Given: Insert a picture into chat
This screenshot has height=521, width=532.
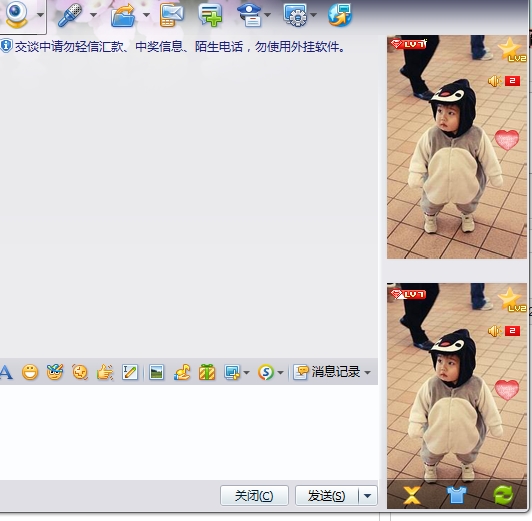Looking at the screenshot, I should click(x=156, y=372).
